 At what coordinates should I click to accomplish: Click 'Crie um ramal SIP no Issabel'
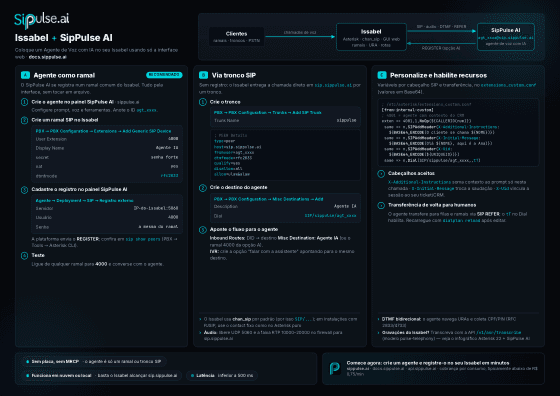65,120
